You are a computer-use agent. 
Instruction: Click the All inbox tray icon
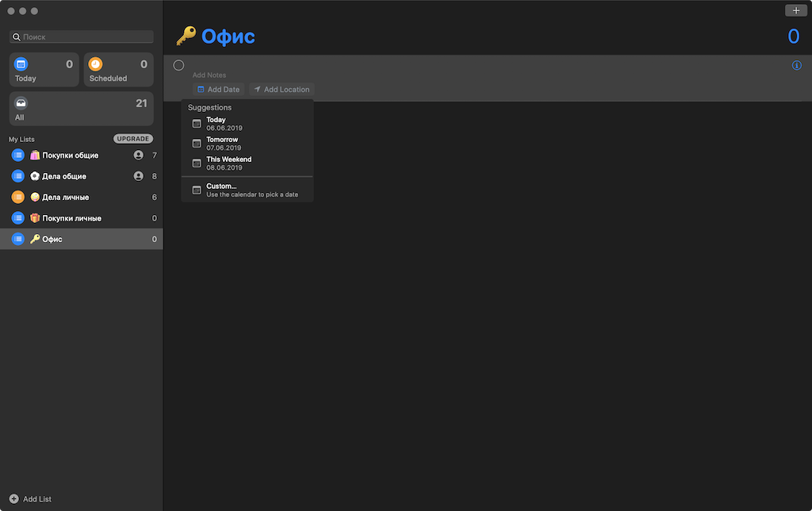(x=21, y=103)
